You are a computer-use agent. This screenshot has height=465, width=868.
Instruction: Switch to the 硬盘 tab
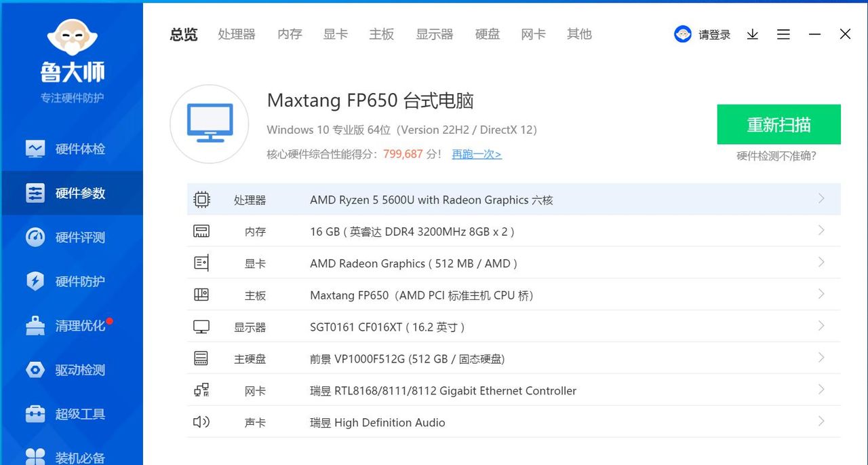click(488, 34)
